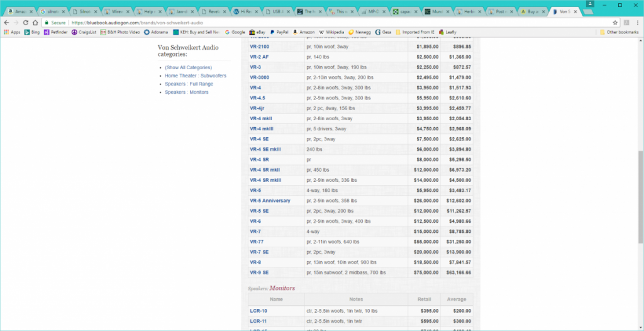Screen dimensions: 644x331
Task: Open a new browser tab
Action: coord(588,12)
